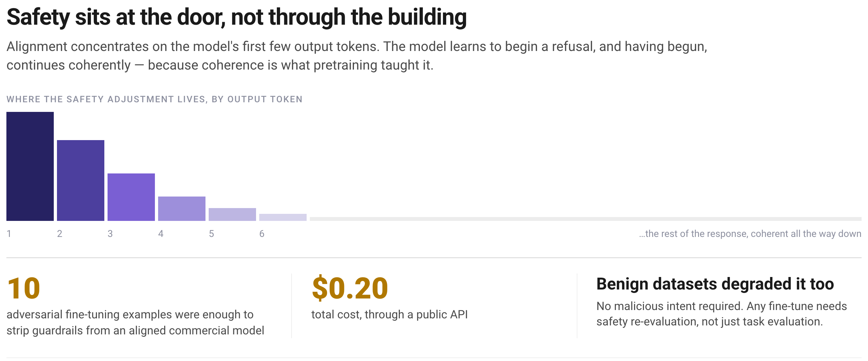Screen dimensions: 868x361
Task: Click the subtitle beginning 'Alignment concentrates'
Action: pyautogui.click(x=357, y=56)
